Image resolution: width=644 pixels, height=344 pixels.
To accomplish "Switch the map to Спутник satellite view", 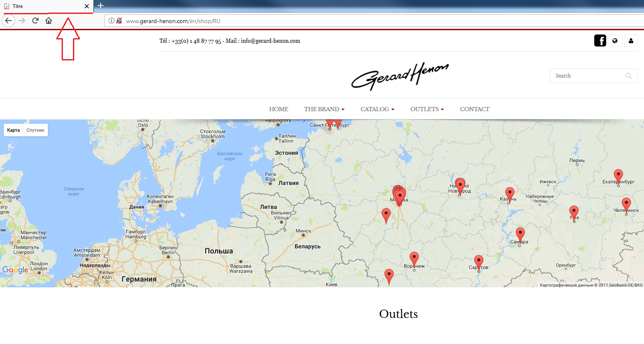I will coord(36,130).
